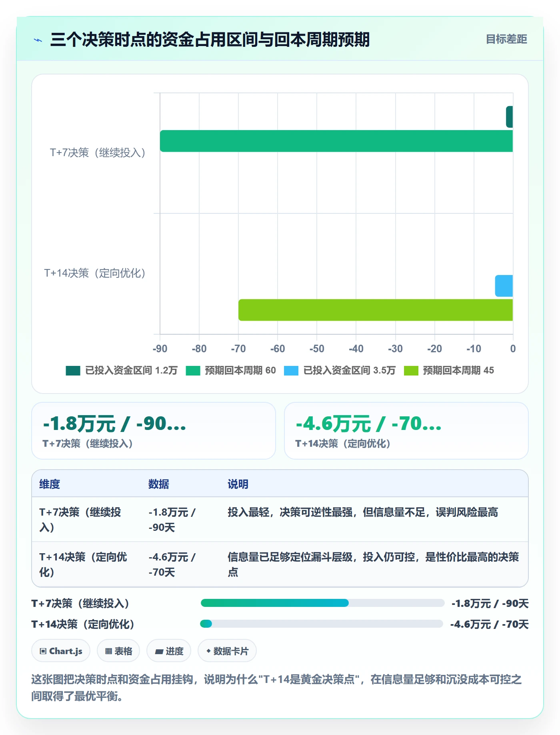560x735 pixels.
Task: Click the dark teal T+7 invested funds bar
Action: [x=509, y=117]
